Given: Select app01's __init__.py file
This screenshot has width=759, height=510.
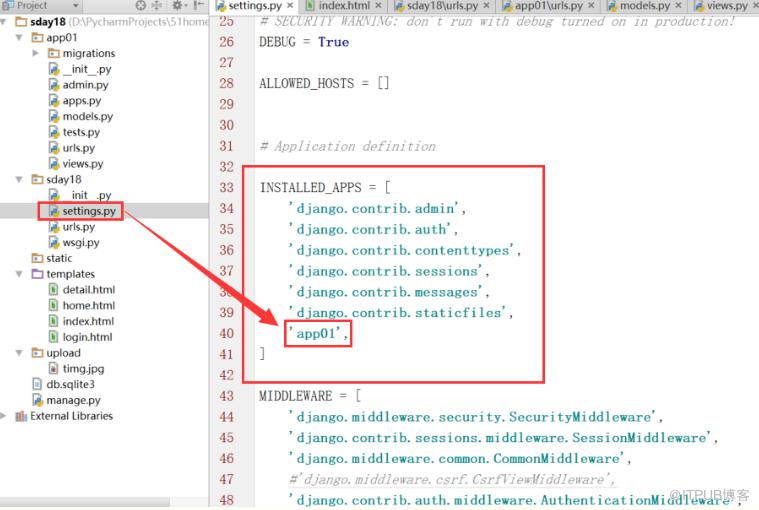Looking at the screenshot, I should [80, 69].
